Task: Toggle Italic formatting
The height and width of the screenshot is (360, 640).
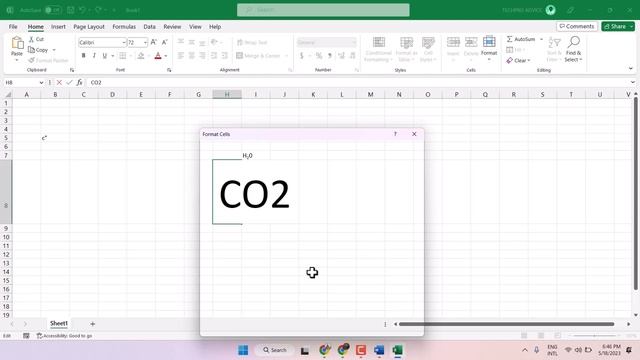Action: click(94, 56)
